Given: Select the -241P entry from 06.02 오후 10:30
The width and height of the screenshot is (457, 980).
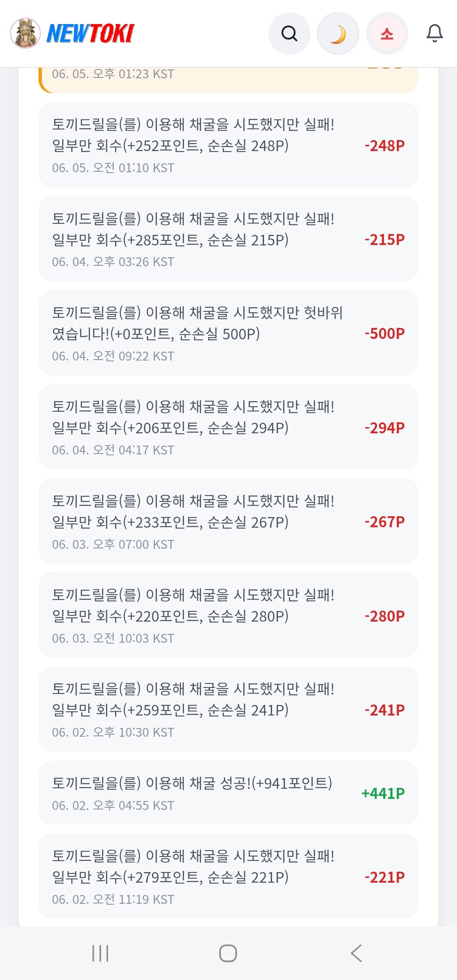Looking at the screenshot, I should pyautogui.click(x=228, y=709).
